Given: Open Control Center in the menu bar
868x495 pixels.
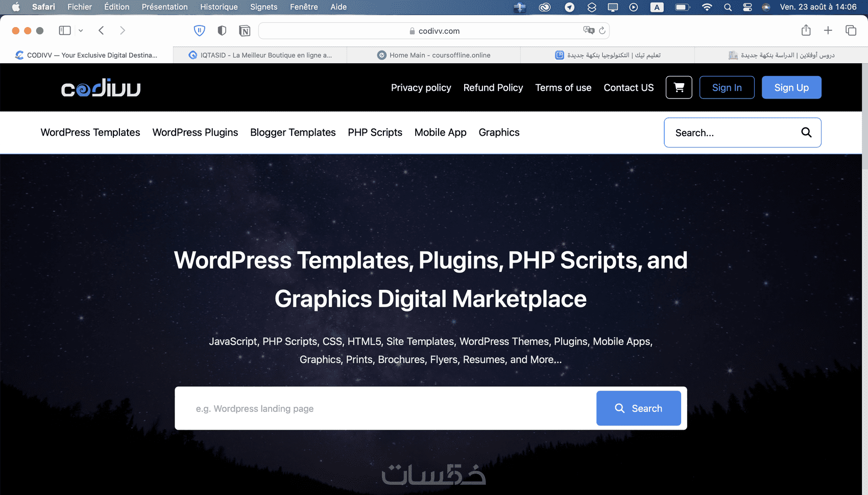Looking at the screenshot, I should (x=748, y=7).
